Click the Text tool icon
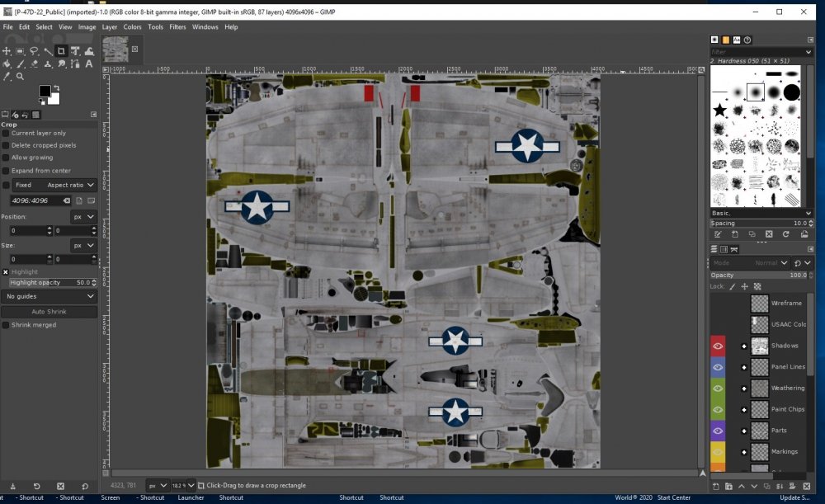 coord(89,64)
